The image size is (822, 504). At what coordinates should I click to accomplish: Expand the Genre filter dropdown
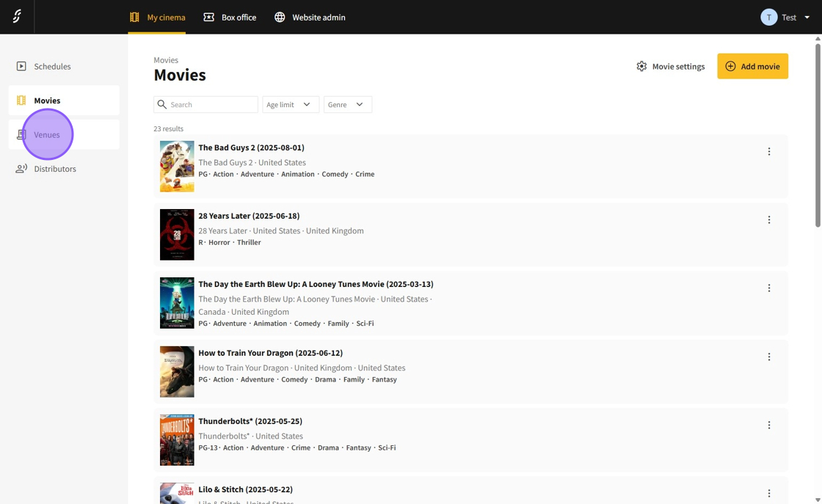[x=347, y=105]
